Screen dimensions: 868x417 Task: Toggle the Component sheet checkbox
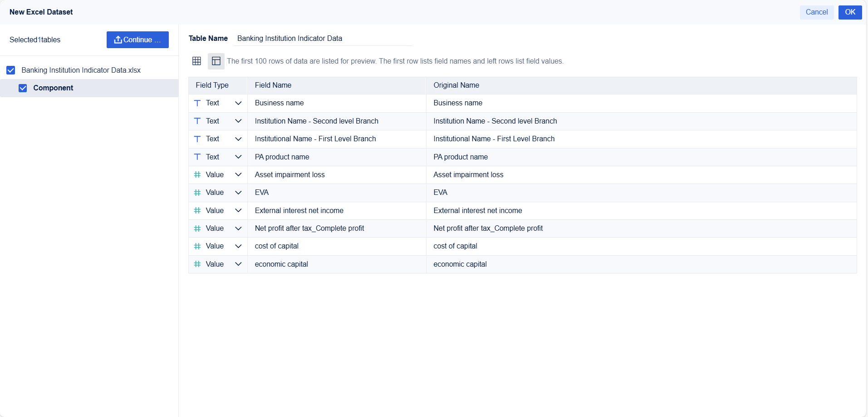[23, 88]
